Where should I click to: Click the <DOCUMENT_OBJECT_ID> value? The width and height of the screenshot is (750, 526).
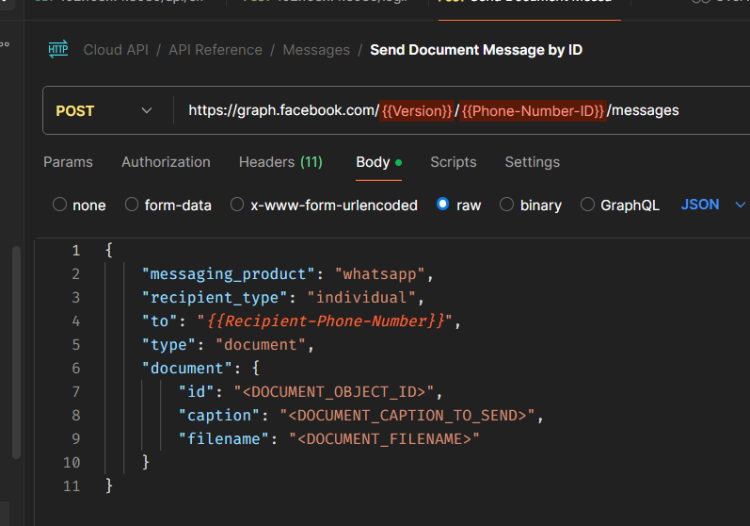[334, 392]
